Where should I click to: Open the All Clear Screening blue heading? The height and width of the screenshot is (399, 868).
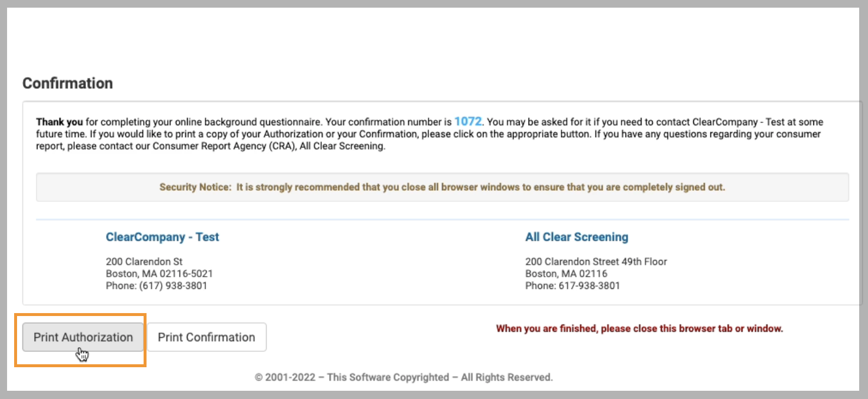[x=577, y=237]
